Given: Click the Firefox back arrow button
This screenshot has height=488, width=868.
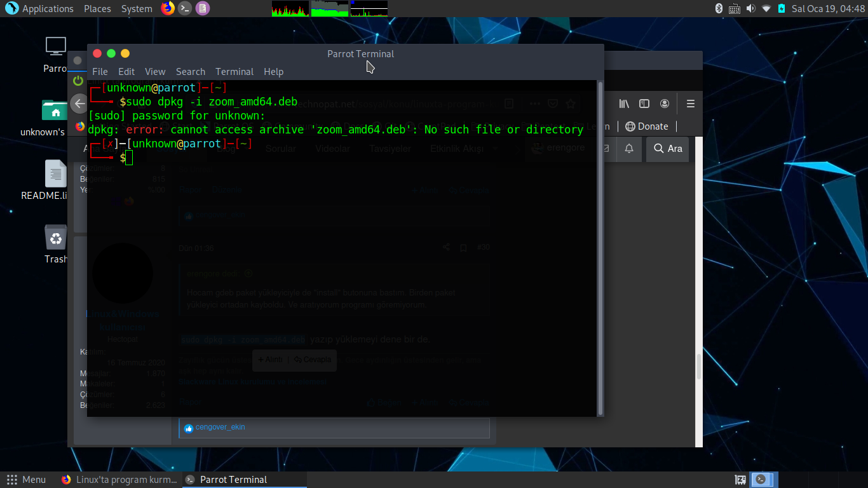Looking at the screenshot, I should coord(79,104).
